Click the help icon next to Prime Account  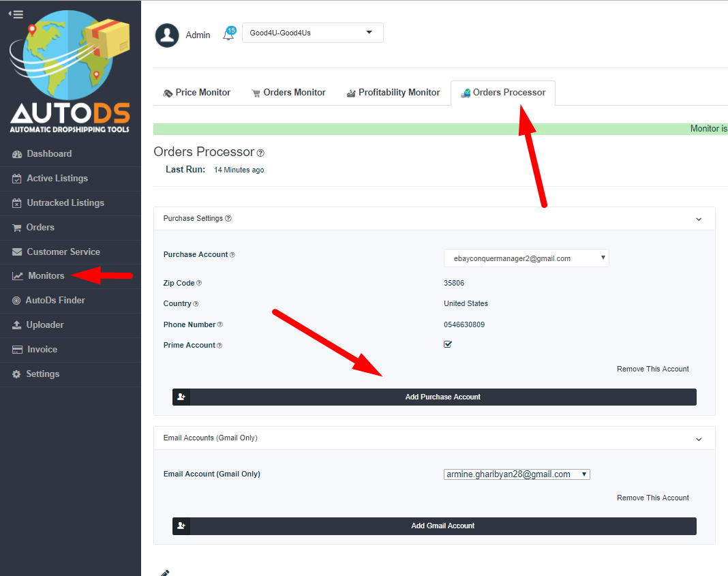219,346
